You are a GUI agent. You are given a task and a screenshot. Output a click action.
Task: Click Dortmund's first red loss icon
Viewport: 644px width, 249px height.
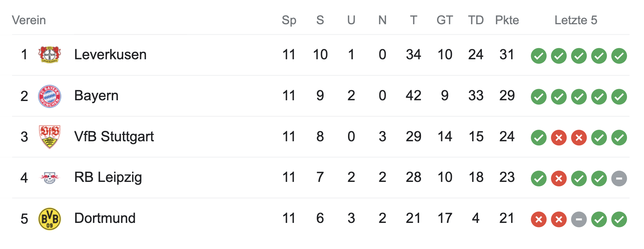539,220
